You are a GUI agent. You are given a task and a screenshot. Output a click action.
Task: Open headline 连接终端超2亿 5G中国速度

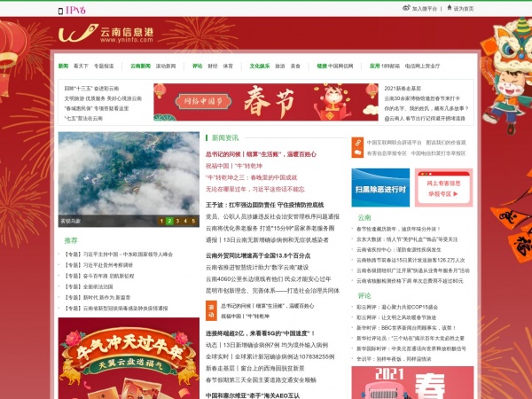(x=260, y=333)
